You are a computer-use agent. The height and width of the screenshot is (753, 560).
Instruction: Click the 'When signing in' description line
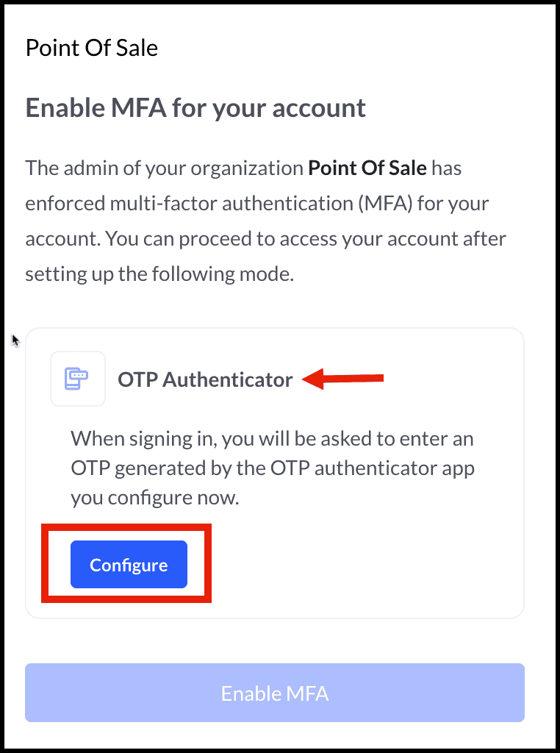[272, 439]
